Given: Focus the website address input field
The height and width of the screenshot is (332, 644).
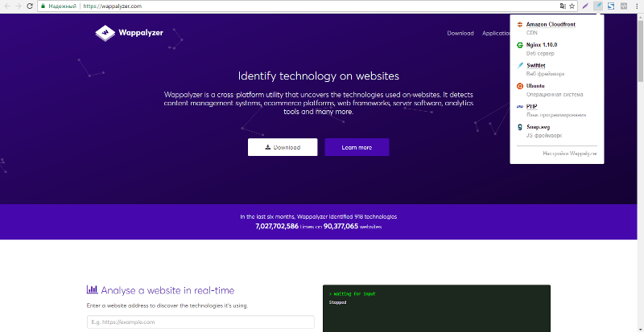Looking at the screenshot, I should [200, 322].
